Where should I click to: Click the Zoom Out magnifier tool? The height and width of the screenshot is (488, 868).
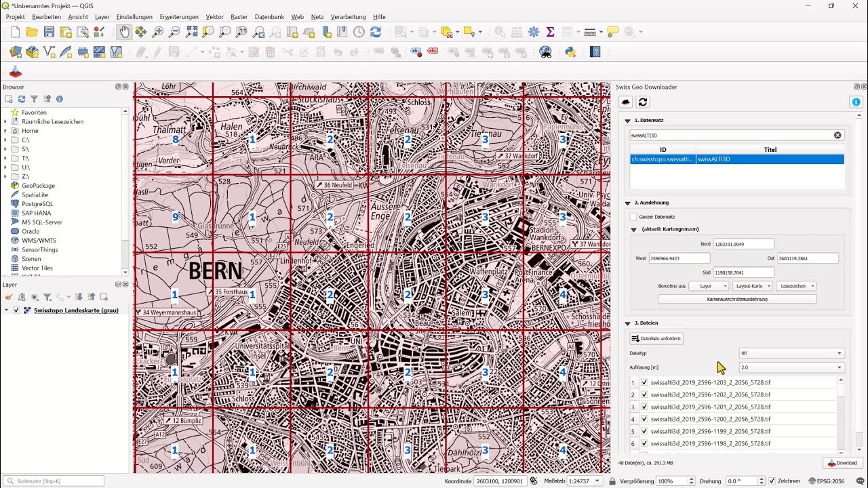(x=174, y=32)
